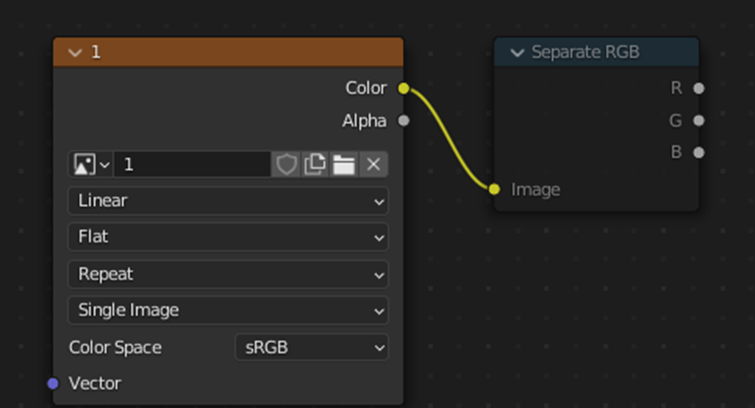Open the image browse dropdown icon
The image size is (755, 408).
point(91,165)
